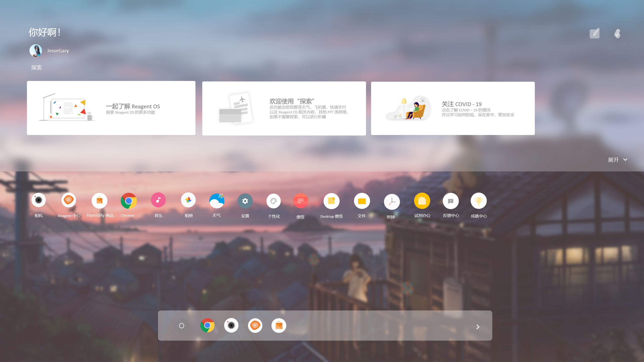
Task: Select the Search feature welcome card
Action: point(284,108)
